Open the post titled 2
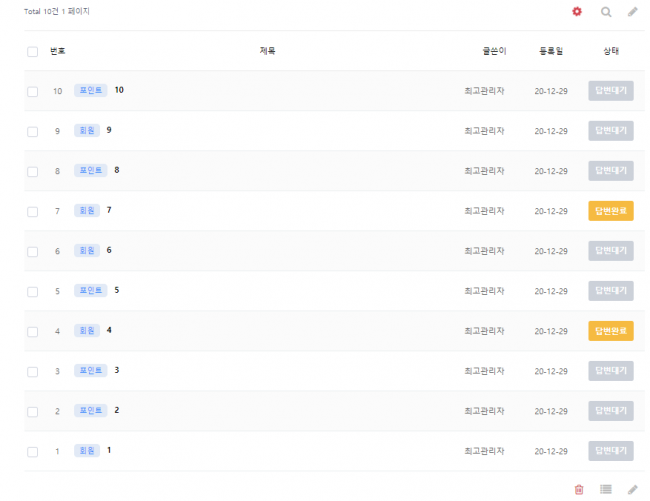This screenshot has width=650, height=501. 117,410
